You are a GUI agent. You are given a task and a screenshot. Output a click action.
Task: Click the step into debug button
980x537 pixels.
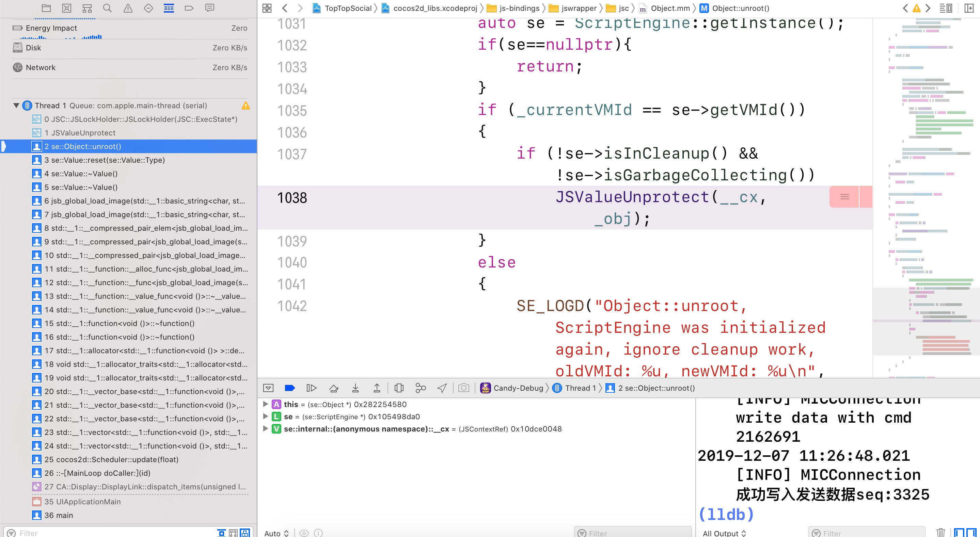tap(355, 388)
